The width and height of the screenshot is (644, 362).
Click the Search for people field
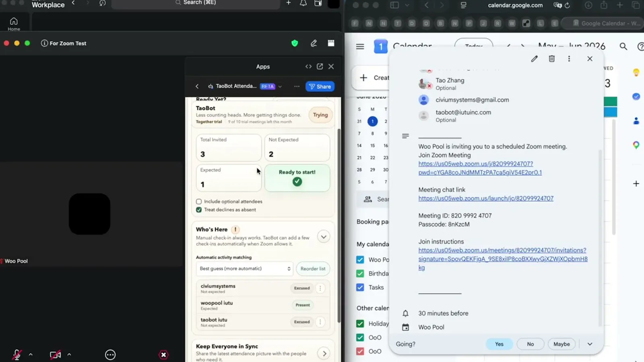(374, 199)
